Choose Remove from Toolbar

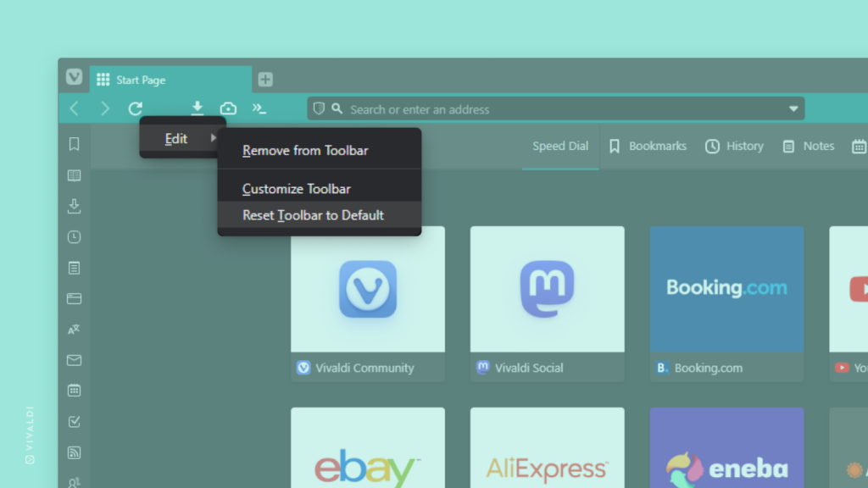point(320,151)
